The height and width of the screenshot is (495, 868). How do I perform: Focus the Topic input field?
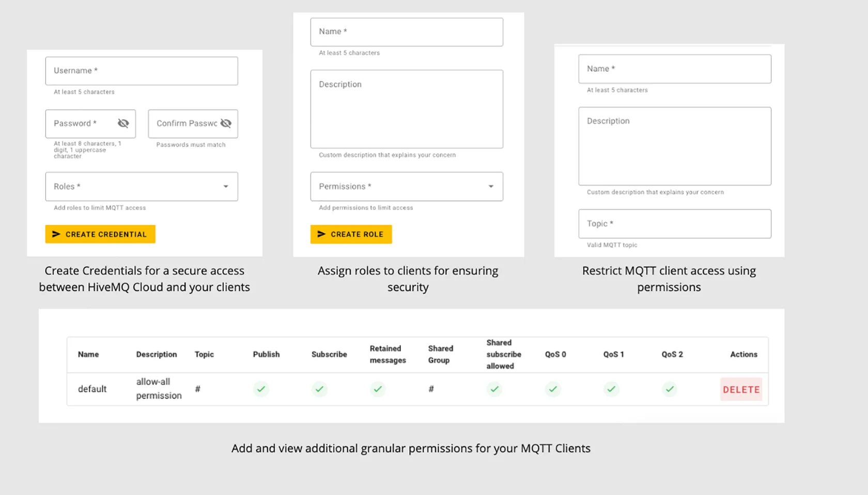(675, 223)
